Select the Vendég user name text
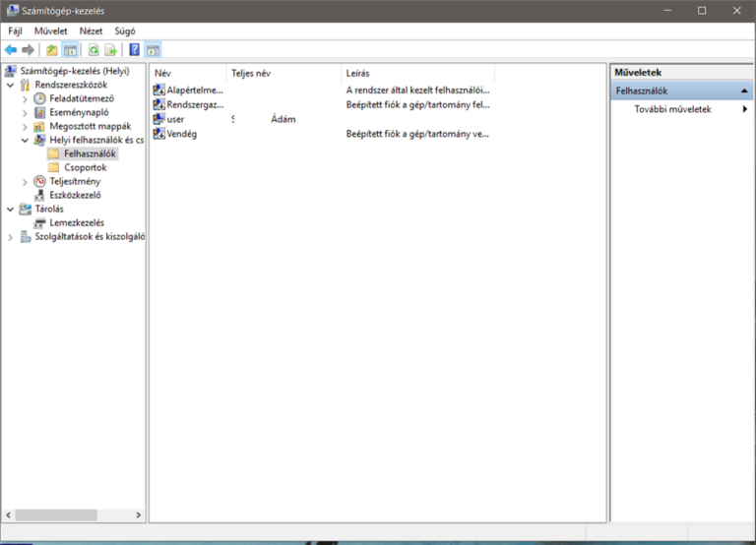Image resolution: width=756 pixels, height=545 pixels. pyautogui.click(x=182, y=134)
